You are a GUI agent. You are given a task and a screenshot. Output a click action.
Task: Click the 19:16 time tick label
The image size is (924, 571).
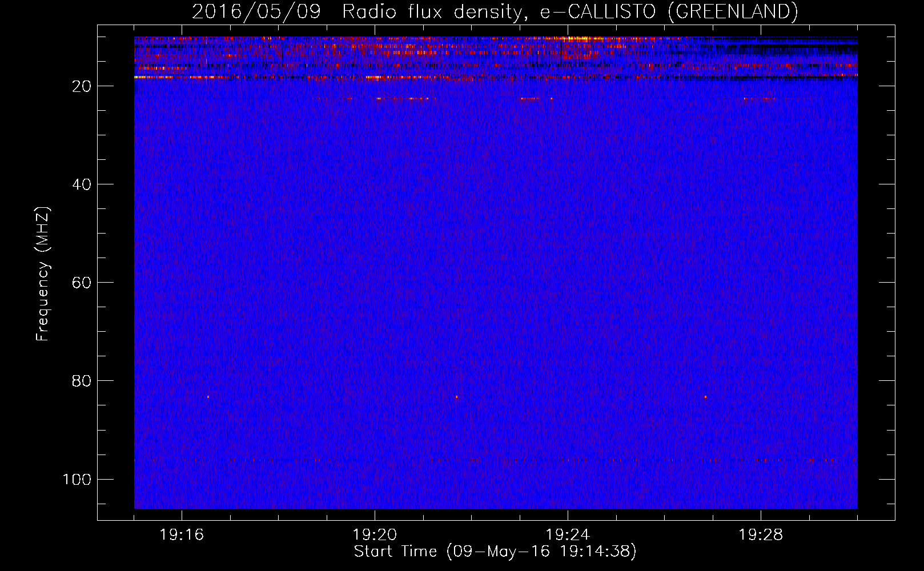pos(182,535)
